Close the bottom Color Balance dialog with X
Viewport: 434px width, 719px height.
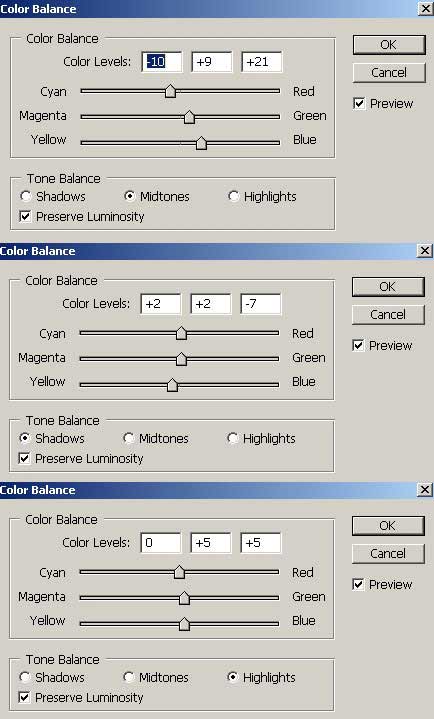(x=424, y=489)
